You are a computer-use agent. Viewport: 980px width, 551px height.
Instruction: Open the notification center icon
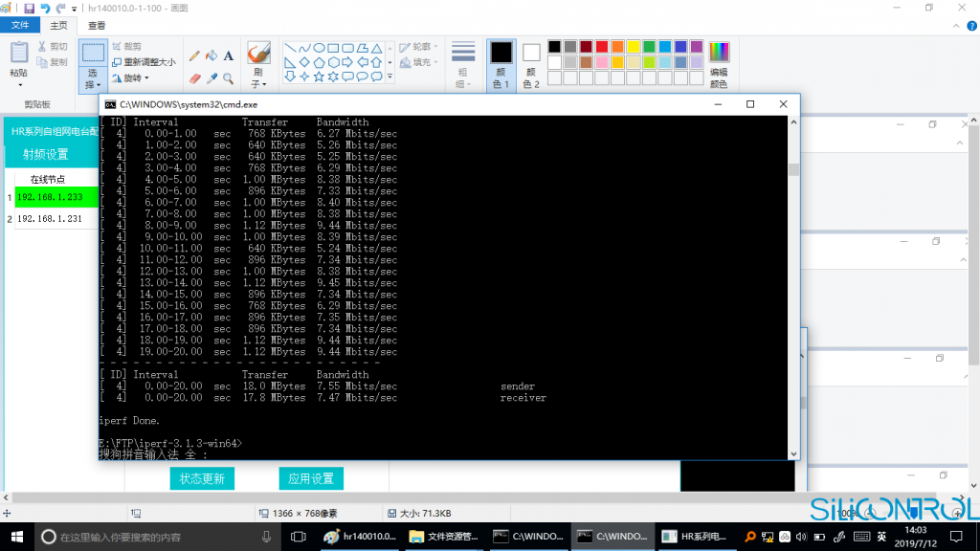pyautogui.click(x=956, y=537)
